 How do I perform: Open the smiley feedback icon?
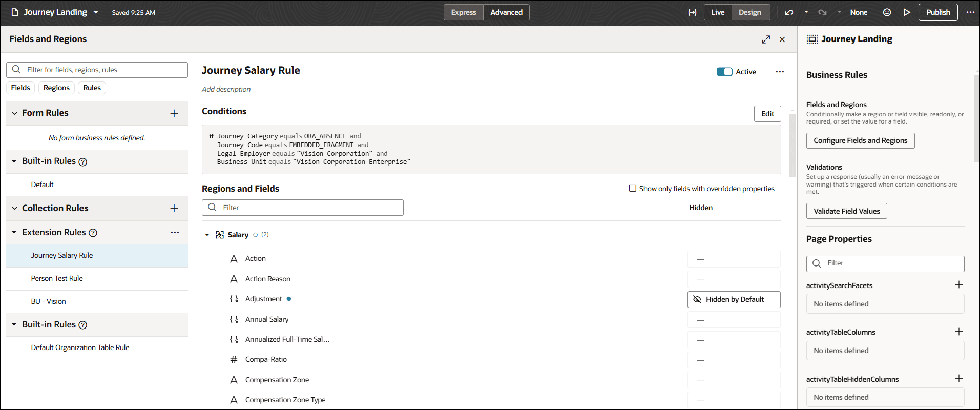click(x=887, y=12)
